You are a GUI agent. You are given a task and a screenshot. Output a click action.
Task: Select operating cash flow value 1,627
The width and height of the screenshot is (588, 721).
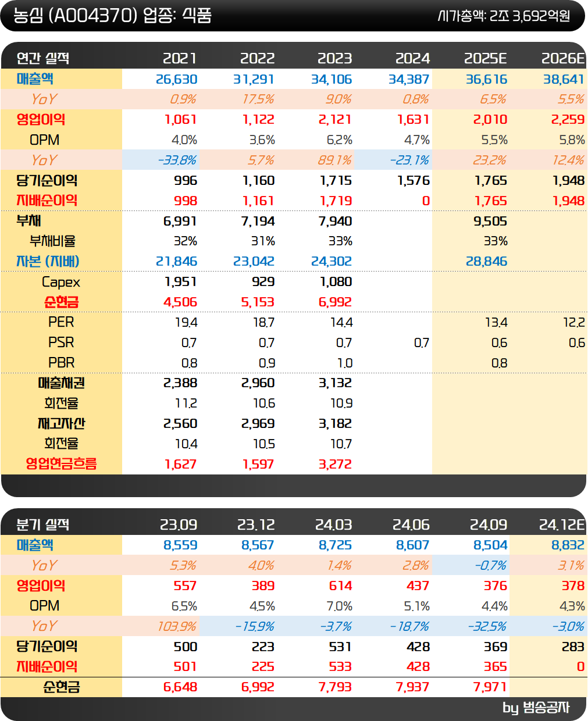[181, 464]
